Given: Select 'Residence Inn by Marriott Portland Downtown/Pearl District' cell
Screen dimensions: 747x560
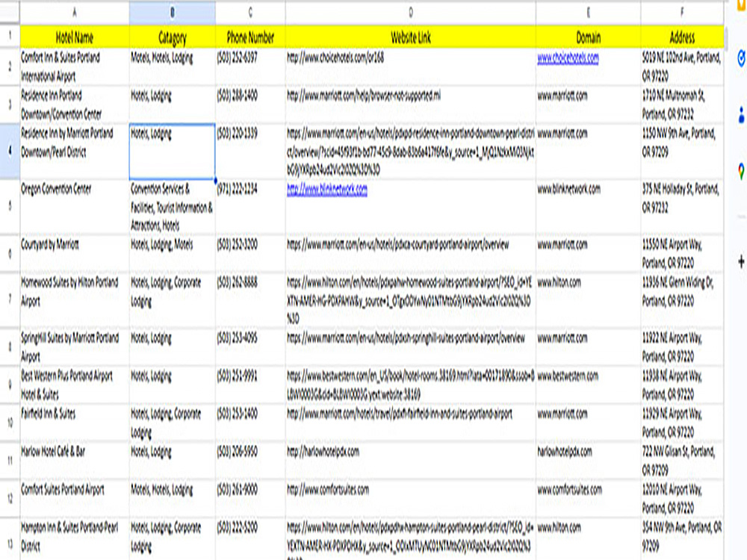Looking at the screenshot, I should tap(74, 152).
